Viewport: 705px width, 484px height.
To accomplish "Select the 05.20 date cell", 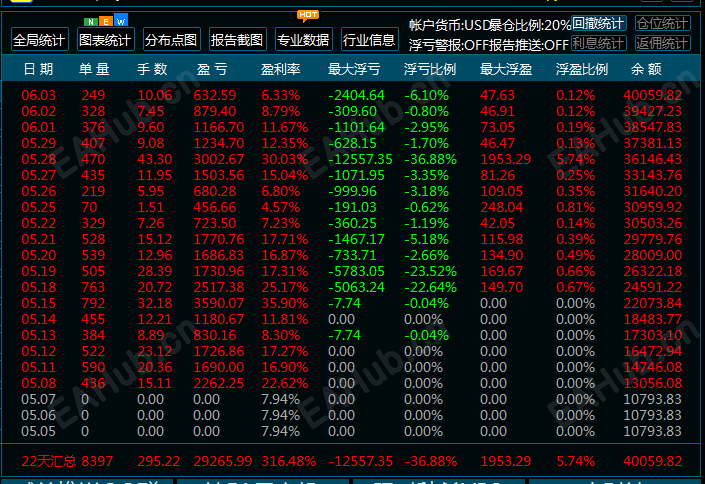I will pyautogui.click(x=39, y=255).
